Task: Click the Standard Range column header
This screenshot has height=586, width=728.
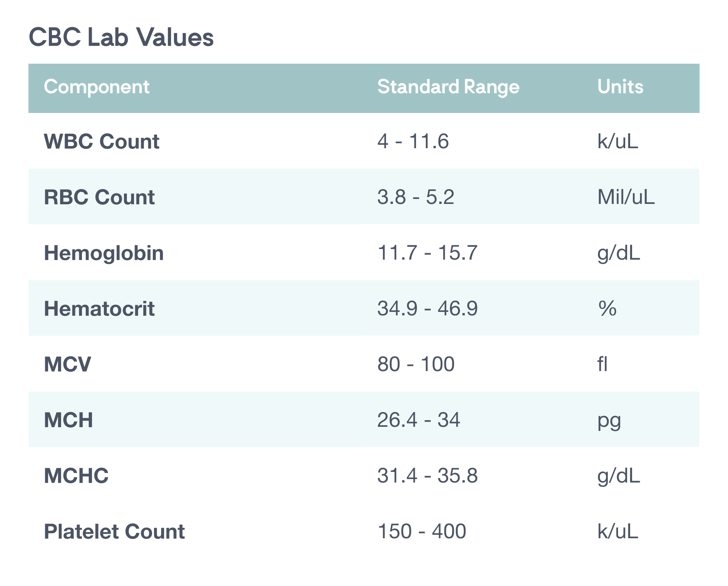Action: click(x=448, y=87)
